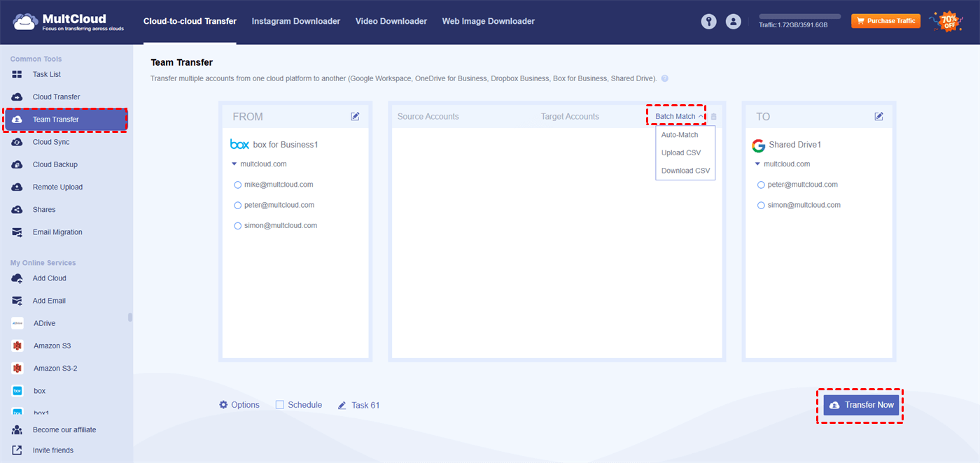Open the Cloud Sync text link
Screen dimensions: 980x463
(x=51, y=142)
